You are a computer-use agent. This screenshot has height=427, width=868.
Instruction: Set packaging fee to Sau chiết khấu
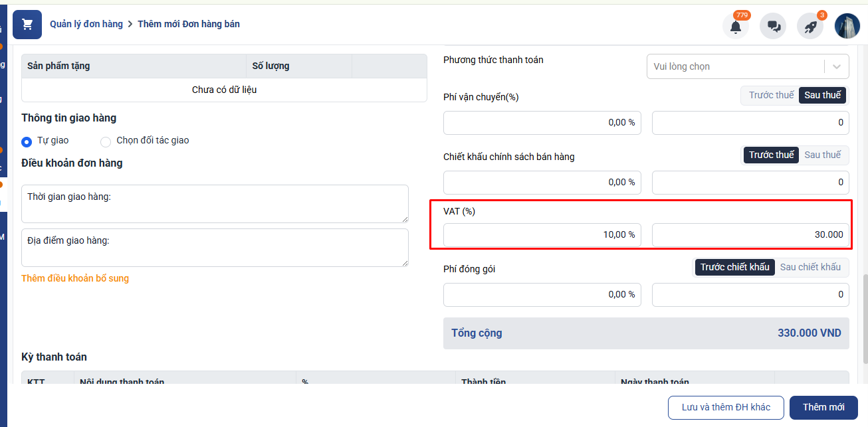810,267
